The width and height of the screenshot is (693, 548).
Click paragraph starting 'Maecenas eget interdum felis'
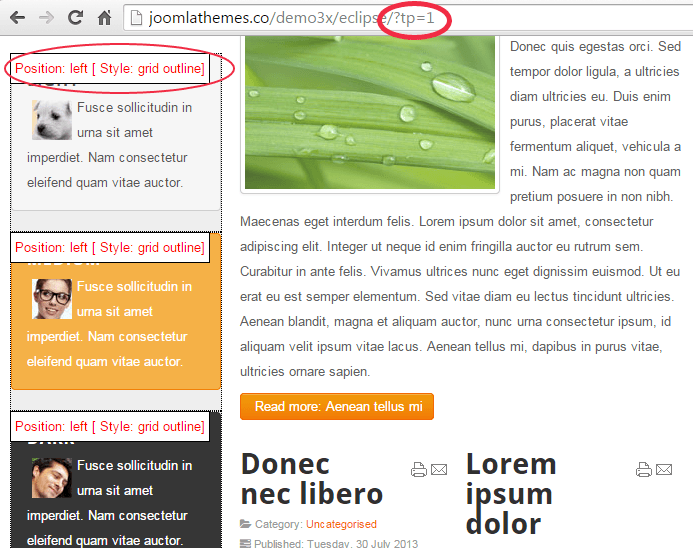[x=460, y=296]
